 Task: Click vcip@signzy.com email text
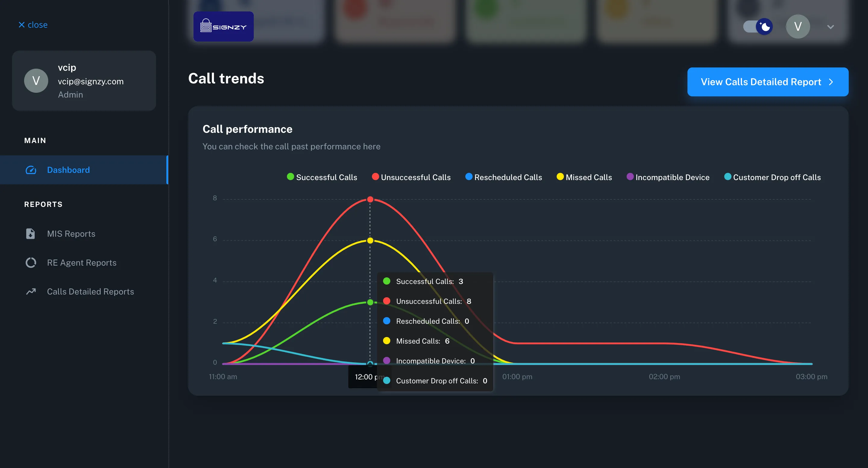[x=91, y=82]
